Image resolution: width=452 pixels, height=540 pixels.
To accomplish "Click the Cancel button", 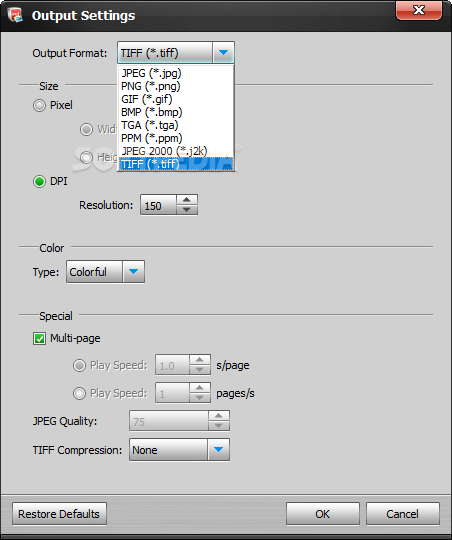I will click(x=403, y=514).
